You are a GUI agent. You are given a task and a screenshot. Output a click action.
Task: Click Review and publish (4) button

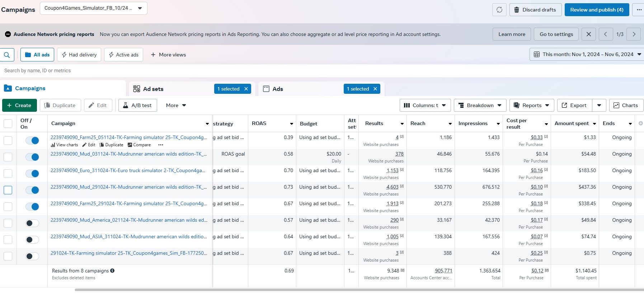pos(597,10)
